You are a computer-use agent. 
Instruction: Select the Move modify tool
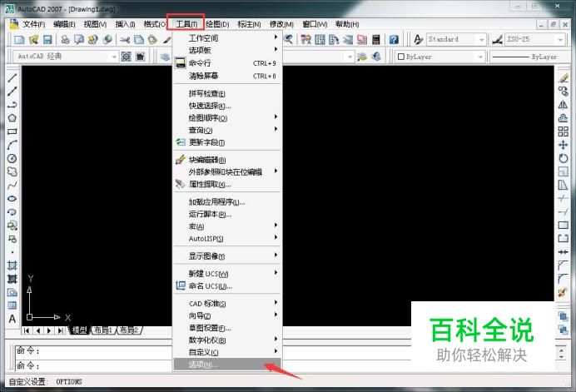pyautogui.click(x=563, y=145)
